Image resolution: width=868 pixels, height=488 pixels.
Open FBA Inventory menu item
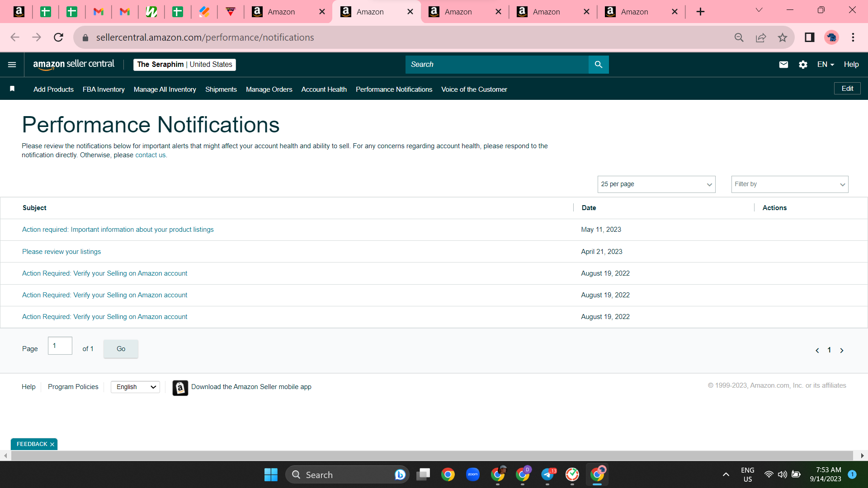[104, 89]
